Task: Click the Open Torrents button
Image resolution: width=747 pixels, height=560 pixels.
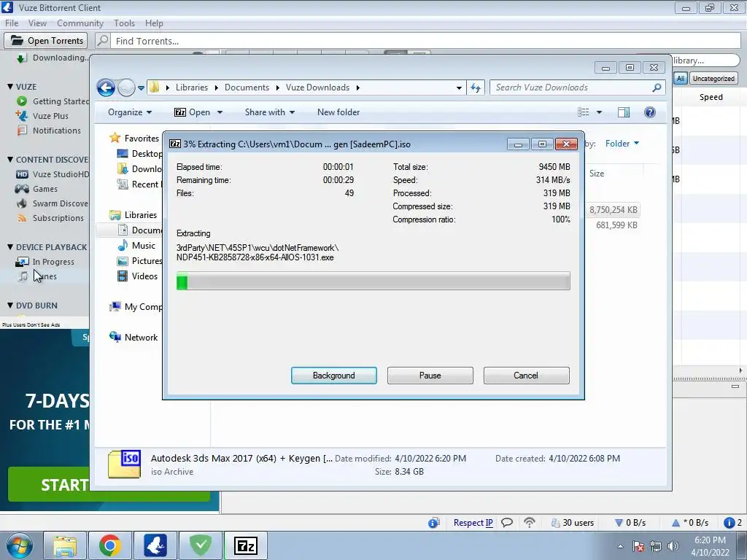Action: [x=47, y=41]
